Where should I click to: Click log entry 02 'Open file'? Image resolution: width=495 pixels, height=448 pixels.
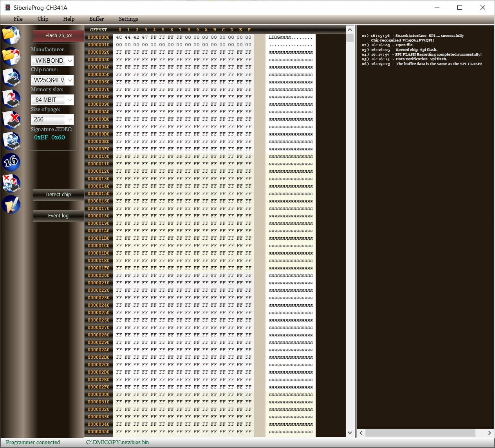point(404,45)
